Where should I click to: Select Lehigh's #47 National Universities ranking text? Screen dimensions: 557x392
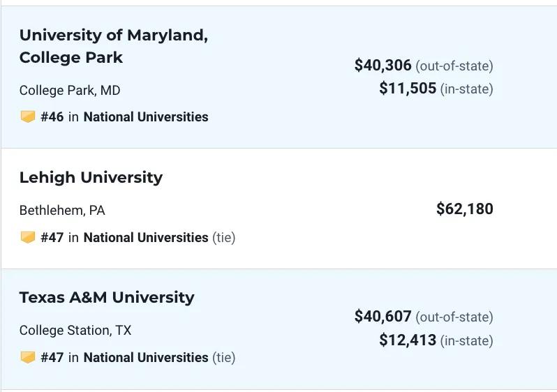tap(124, 238)
